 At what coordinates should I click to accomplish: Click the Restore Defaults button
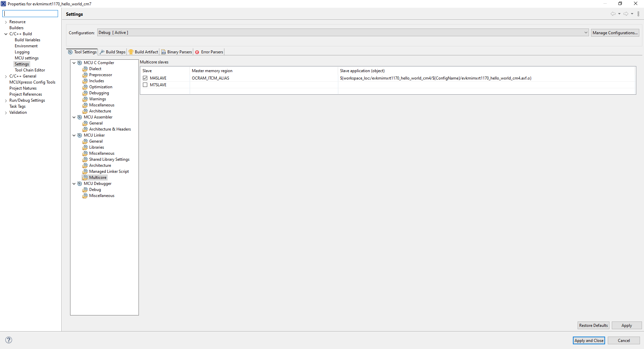coord(593,325)
